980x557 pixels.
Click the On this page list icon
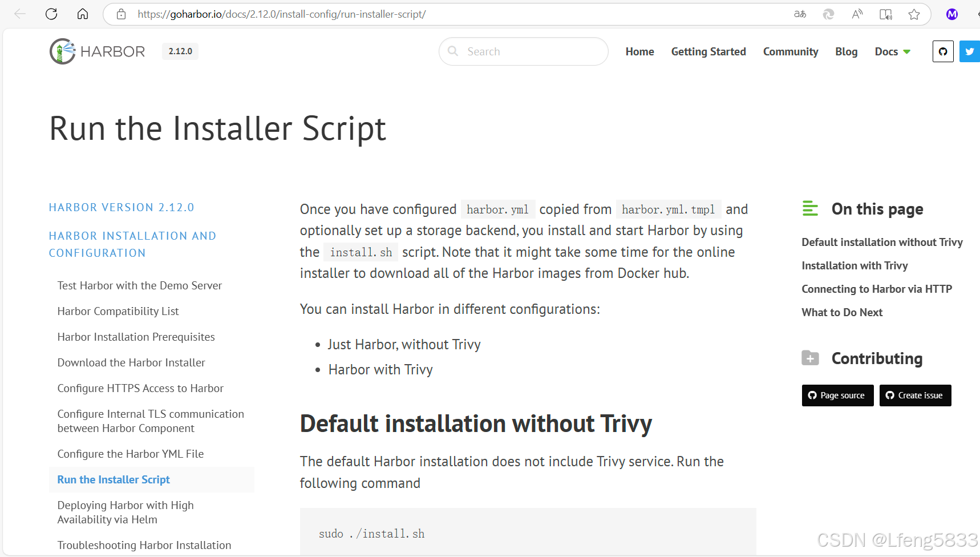click(810, 208)
